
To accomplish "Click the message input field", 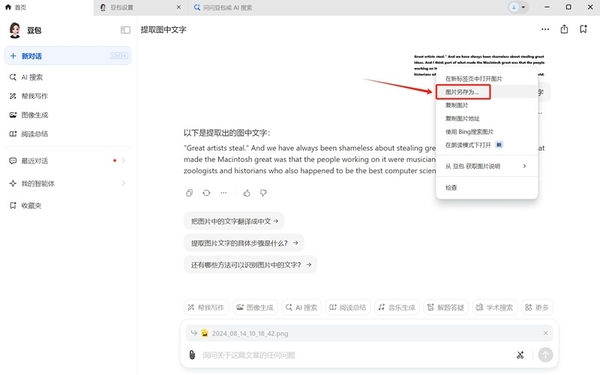I will coord(356,355).
